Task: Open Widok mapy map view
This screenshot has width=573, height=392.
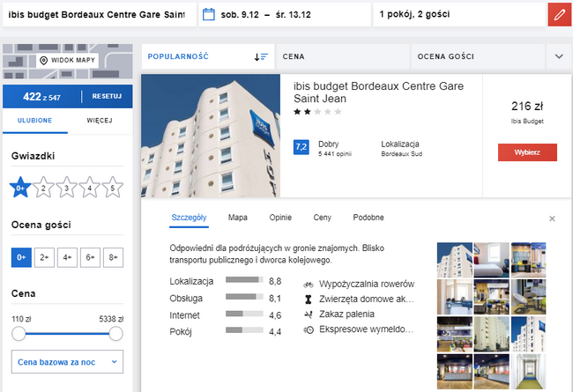Action: [68, 60]
